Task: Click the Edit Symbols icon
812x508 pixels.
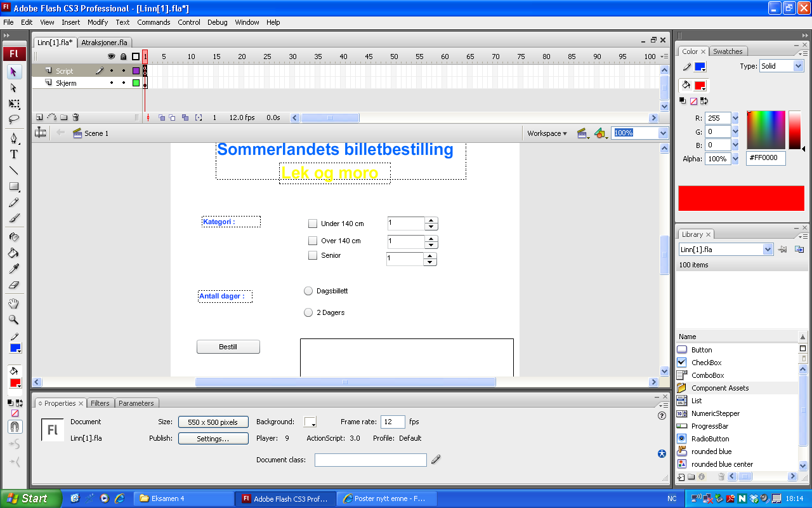Action: pyautogui.click(x=600, y=133)
